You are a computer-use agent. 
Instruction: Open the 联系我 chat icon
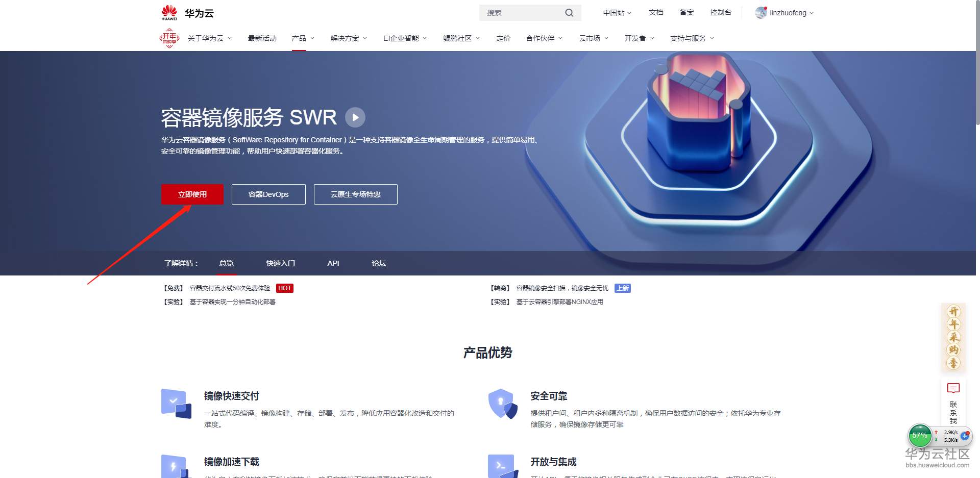(953, 389)
